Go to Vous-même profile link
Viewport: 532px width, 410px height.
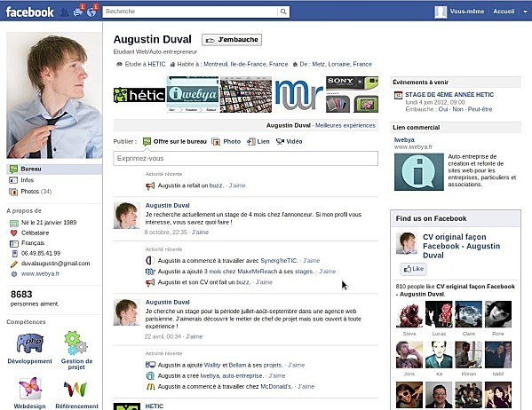pos(467,12)
